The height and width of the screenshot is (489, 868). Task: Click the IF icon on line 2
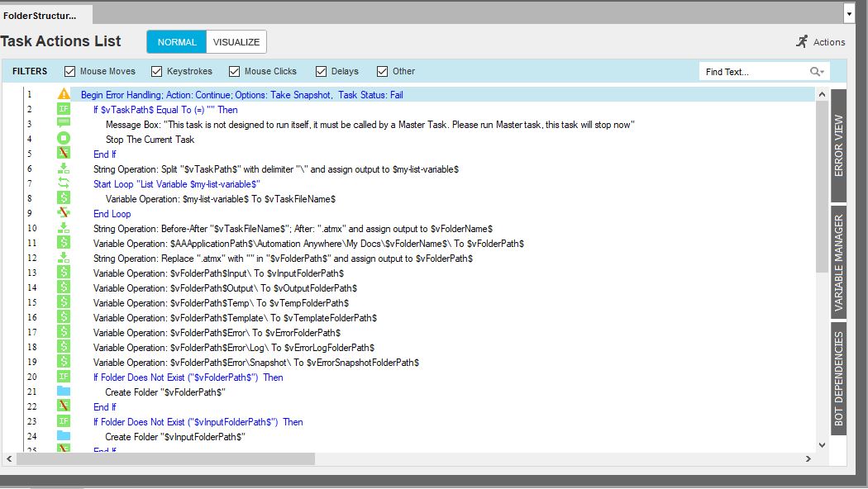64,110
